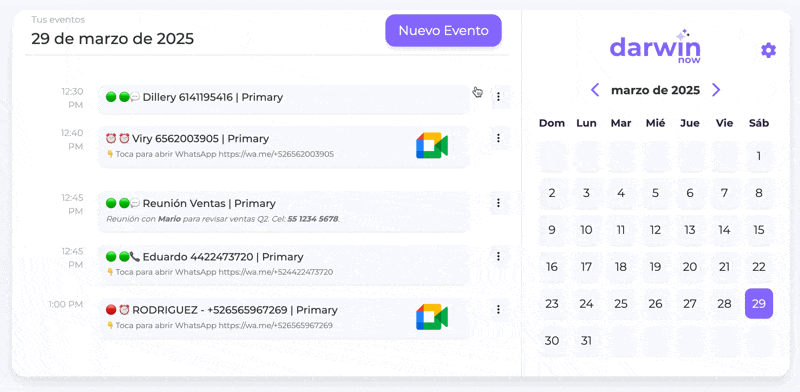Go to previous month with left chevron
Image resolution: width=800 pixels, height=392 pixels.
[x=595, y=90]
